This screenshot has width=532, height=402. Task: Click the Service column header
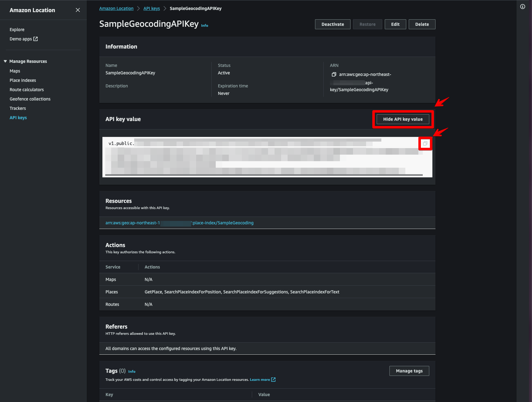[113, 267]
